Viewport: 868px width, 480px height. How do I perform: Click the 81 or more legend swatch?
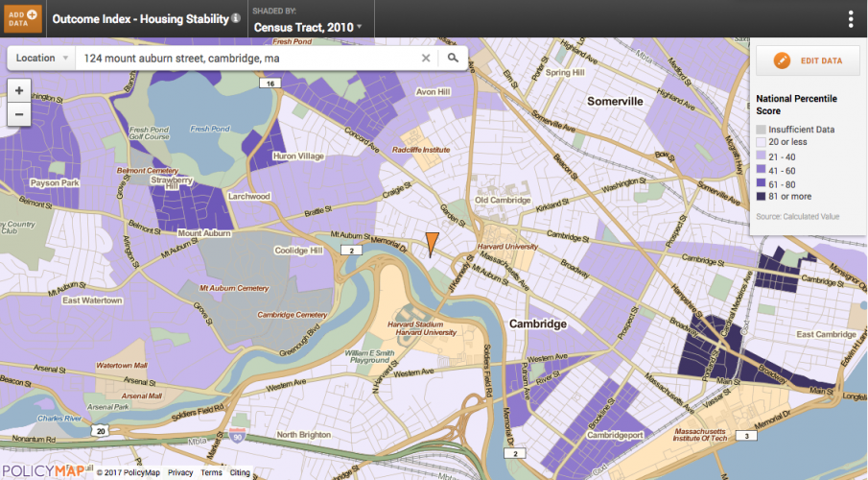pyautogui.click(x=762, y=197)
